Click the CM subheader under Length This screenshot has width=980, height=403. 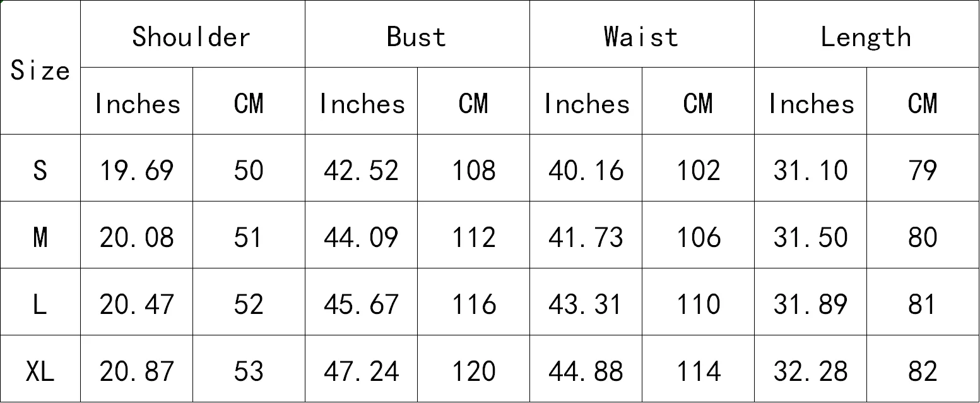923,101
